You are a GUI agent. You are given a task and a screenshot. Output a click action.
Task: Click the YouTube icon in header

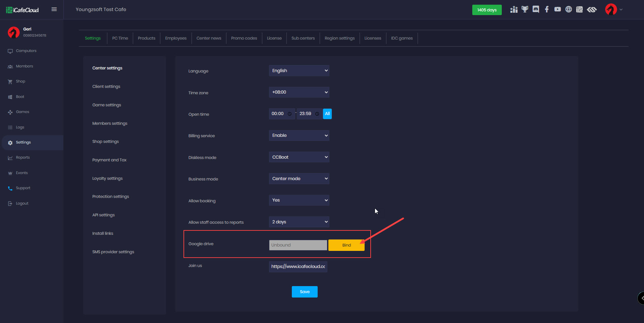tap(557, 9)
